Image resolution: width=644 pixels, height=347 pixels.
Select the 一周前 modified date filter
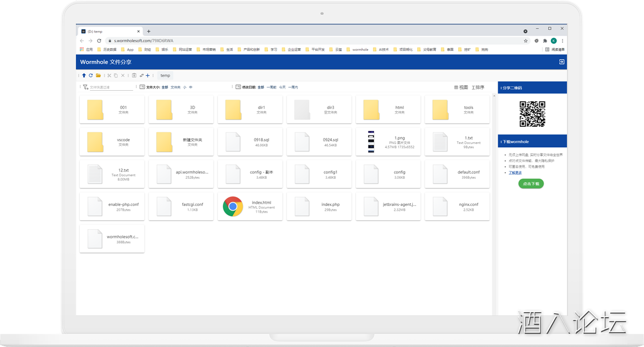(271, 87)
